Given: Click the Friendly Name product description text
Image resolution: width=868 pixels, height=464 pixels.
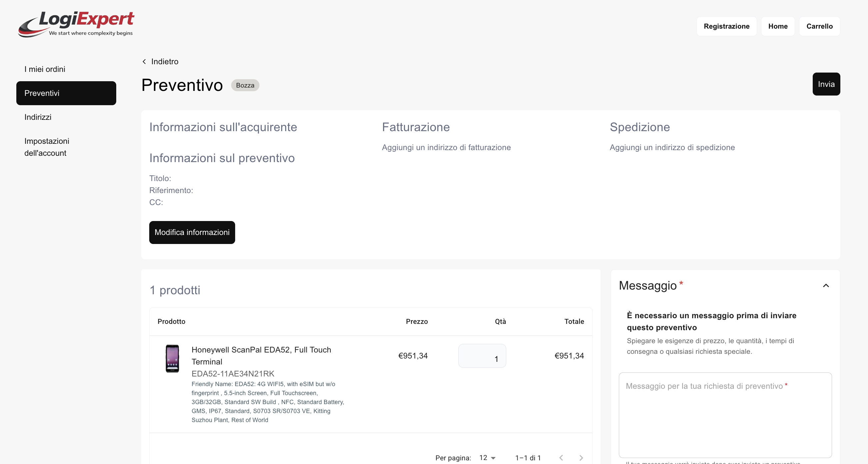Looking at the screenshot, I should (268, 402).
